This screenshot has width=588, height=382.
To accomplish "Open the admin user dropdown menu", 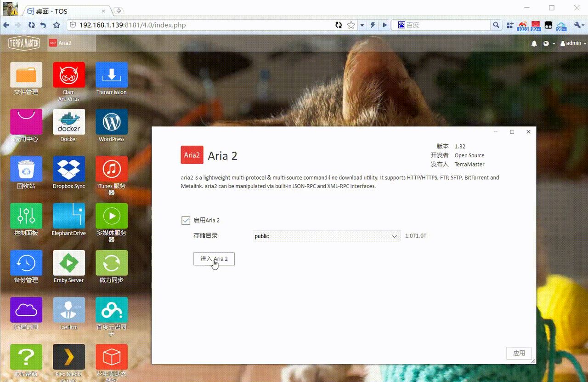I will click(x=573, y=43).
